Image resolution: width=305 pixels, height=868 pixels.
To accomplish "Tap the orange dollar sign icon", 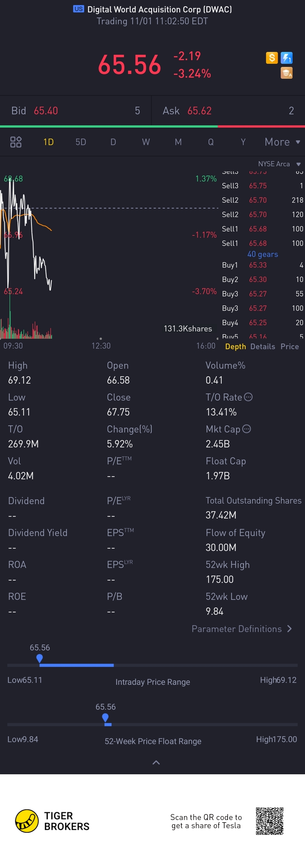I will (272, 58).
